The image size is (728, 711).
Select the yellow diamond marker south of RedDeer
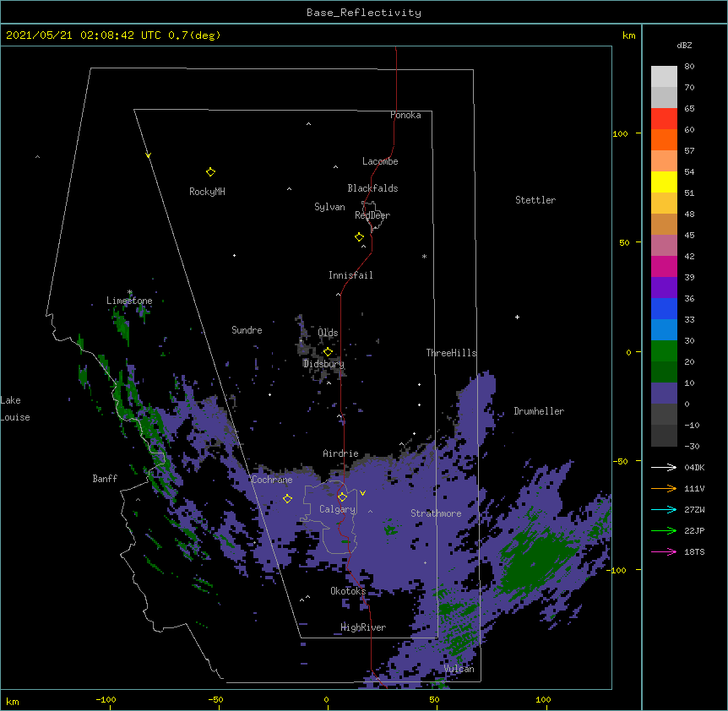(360, 237)
